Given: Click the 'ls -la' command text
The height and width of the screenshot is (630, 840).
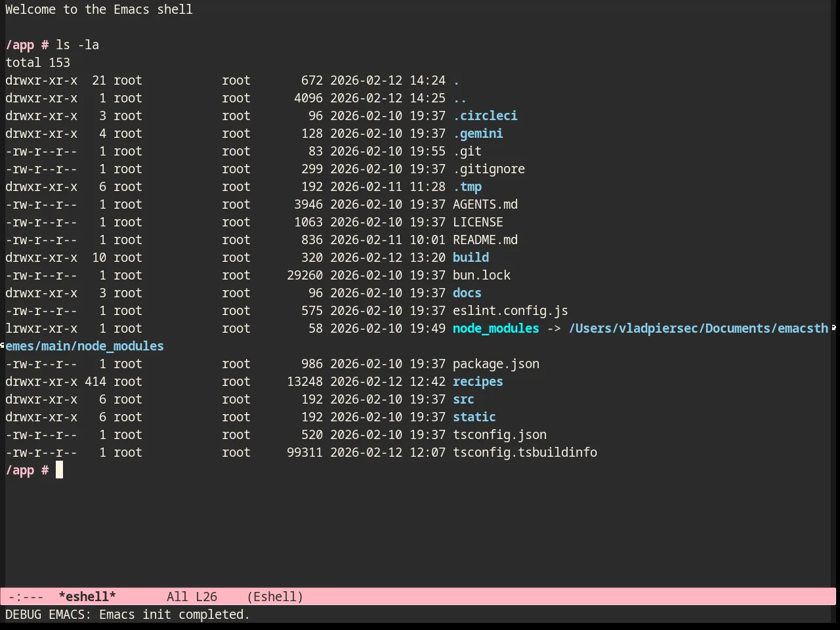Looking at the screenshot, I should tap(77, 45).
